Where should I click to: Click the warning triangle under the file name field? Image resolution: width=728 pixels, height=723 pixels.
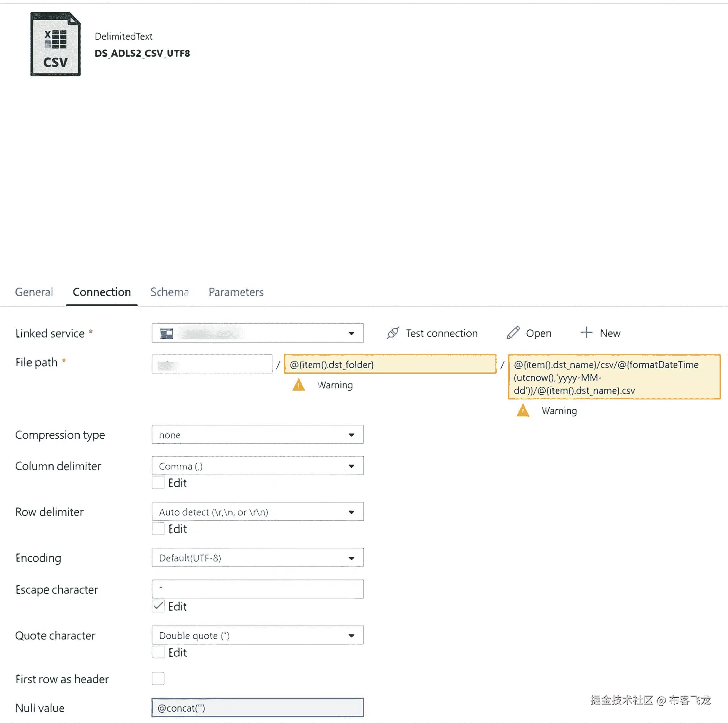pyautogui.click(x=523, y=410)
